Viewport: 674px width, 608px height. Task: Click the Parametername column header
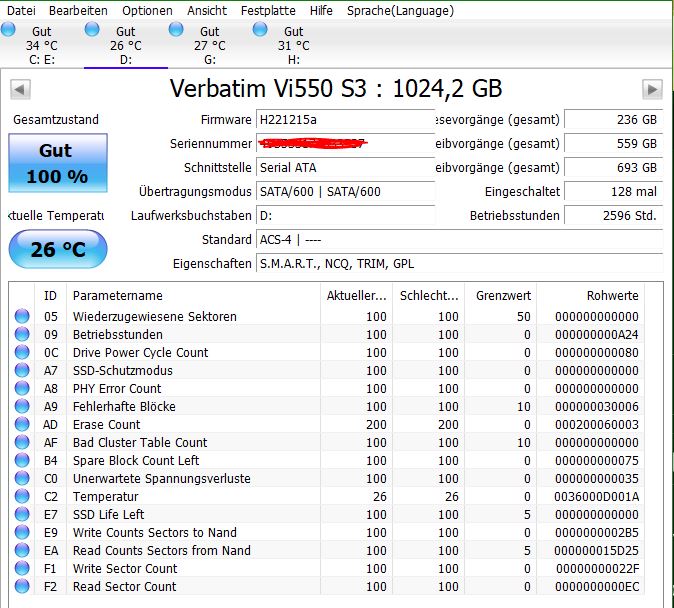point(193,295)
